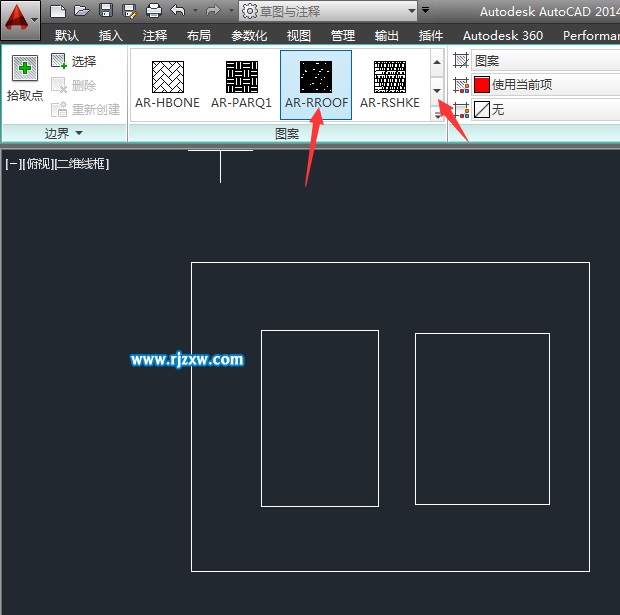This screenshot has height=615, width=620.
Task: Switch to the 输出 ribbon tab
Action: [386, 36]
